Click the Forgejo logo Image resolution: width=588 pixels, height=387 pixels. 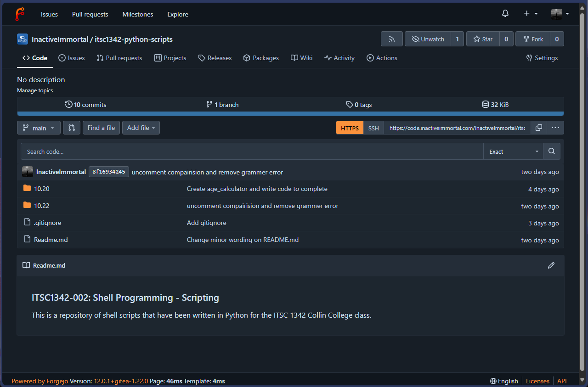click(x=19, y=13)
